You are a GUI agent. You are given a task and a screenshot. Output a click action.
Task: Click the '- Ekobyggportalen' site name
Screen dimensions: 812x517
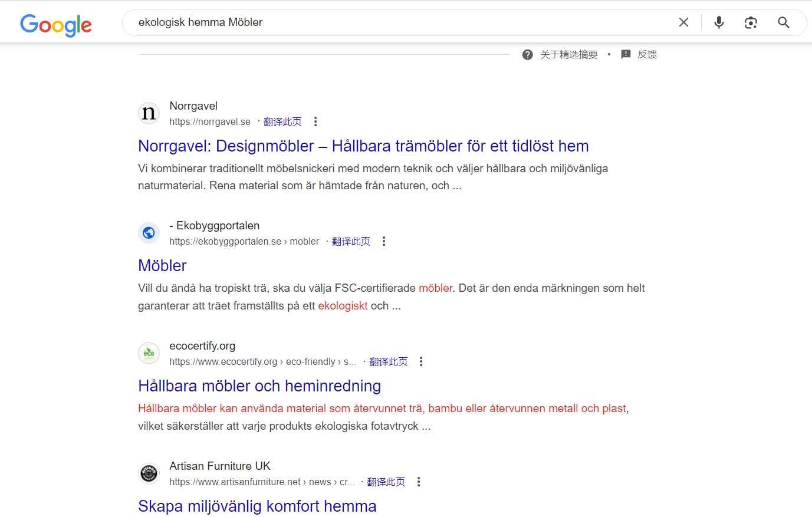pyautogui.click(x=215, y=226)
